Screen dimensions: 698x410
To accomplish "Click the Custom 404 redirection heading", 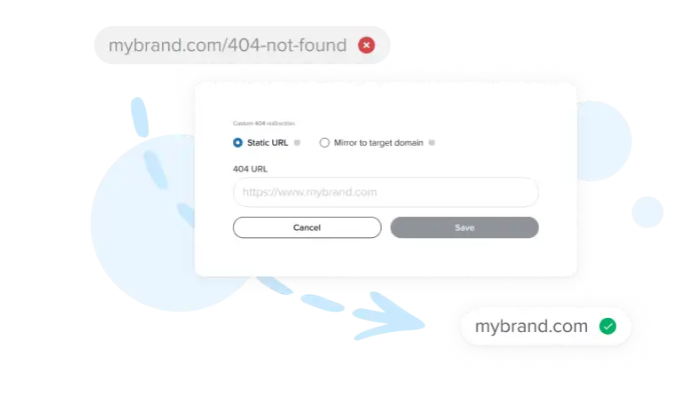I will coord(264,123).
